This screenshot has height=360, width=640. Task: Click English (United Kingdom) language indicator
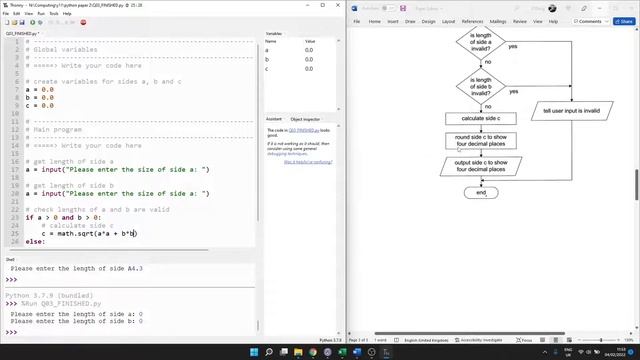tap(426, 340)
